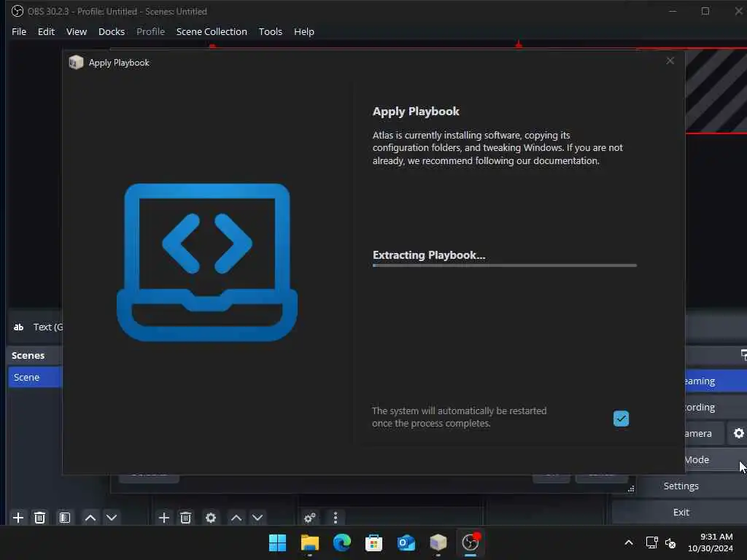Viewport: 747px width, 560px height.
Task: Open advanced audio properties gears icon
Action: [x=309, y=518]
